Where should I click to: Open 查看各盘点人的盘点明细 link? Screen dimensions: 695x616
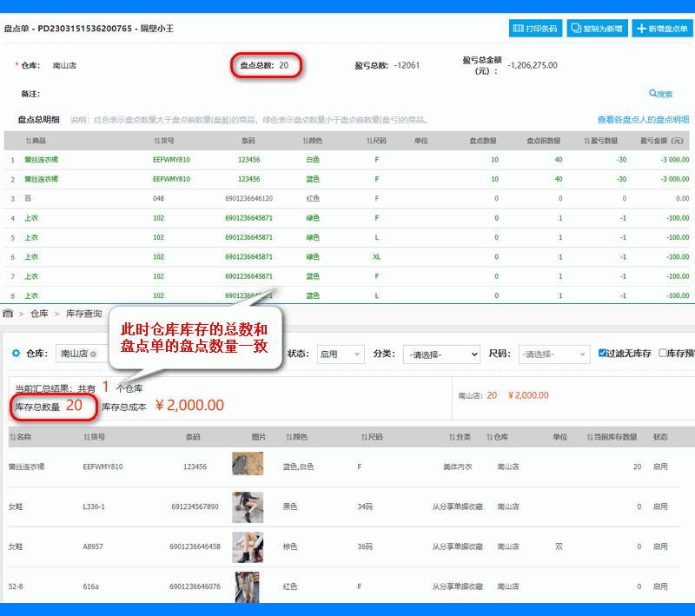643,119
